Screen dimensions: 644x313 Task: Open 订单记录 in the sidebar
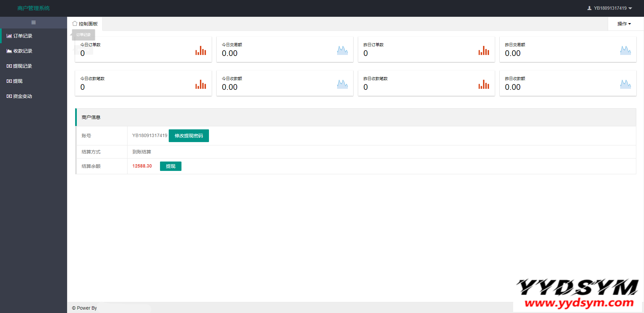click(x=22, y=36)
